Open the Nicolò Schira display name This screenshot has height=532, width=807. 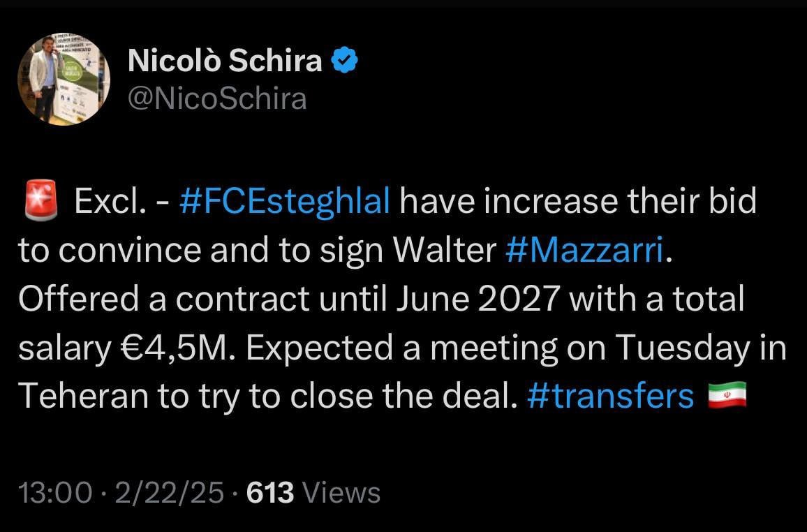pyautogui.click(x=225, y=60)
